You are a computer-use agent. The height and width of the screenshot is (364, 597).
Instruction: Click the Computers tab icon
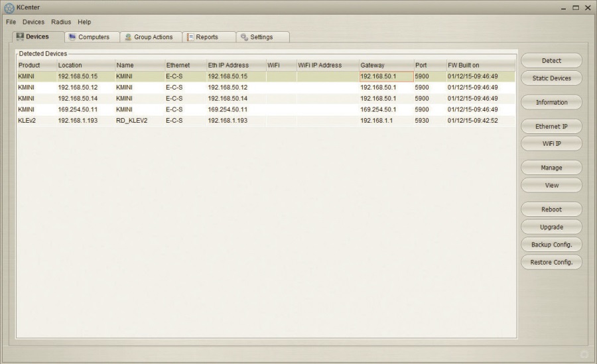click(72, 37)
